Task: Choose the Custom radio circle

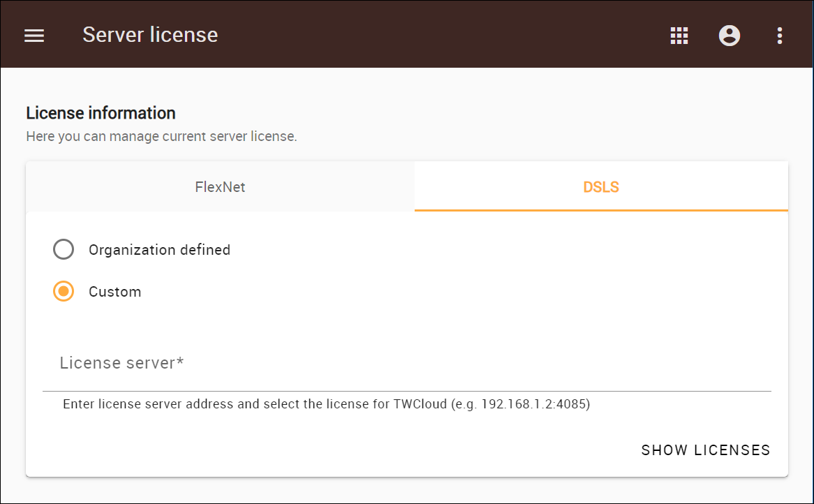Action: tap(64, 291)
